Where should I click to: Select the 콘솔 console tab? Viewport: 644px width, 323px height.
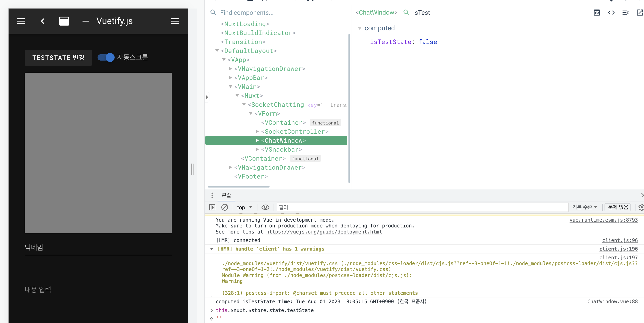click(x=226, y=195)
